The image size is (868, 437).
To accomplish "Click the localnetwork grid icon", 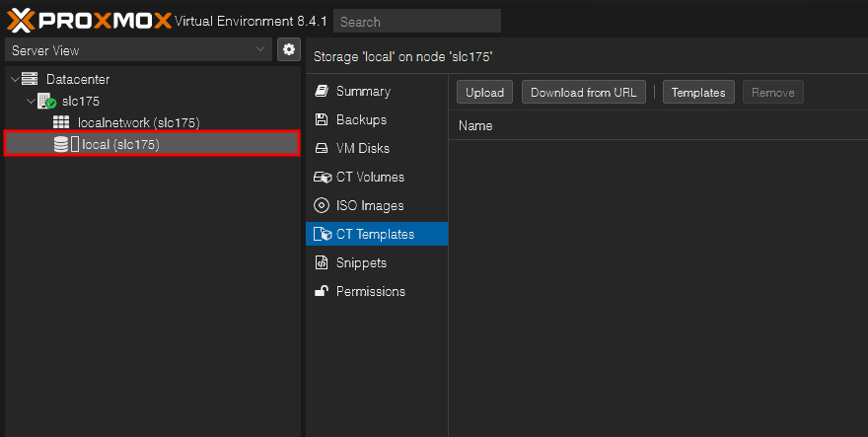I will pos(61,122).
